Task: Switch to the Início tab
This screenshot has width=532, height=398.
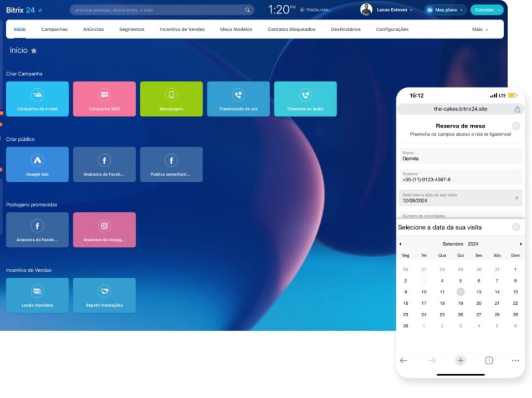Action: pos(20,29)
